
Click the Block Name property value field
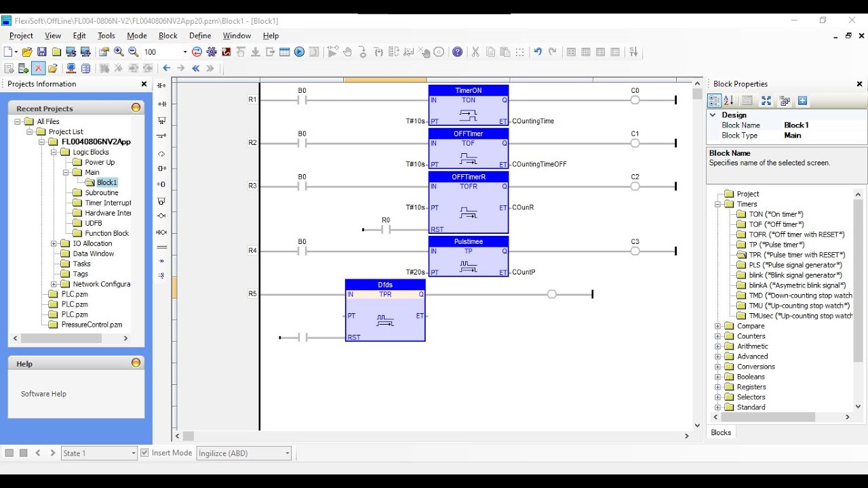click(x=824, y=125)
